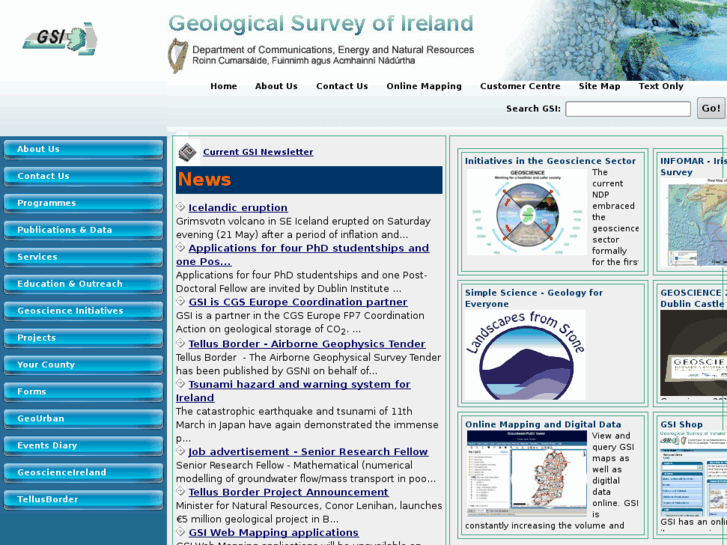727x545 pixels.
Task: Open GSI Web Mapping applications link
Action: tap(274, 532)
